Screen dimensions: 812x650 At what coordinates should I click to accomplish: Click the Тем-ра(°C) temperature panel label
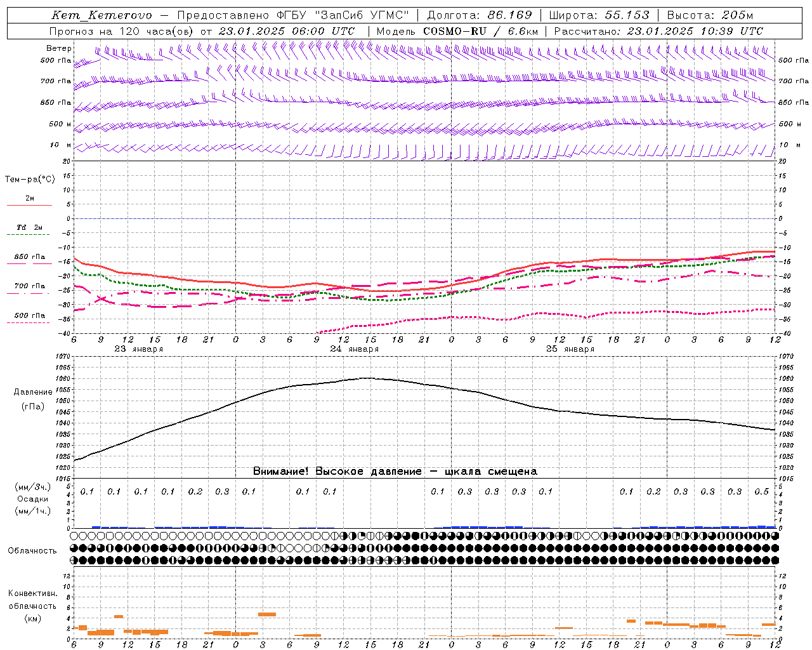point(30,180)
